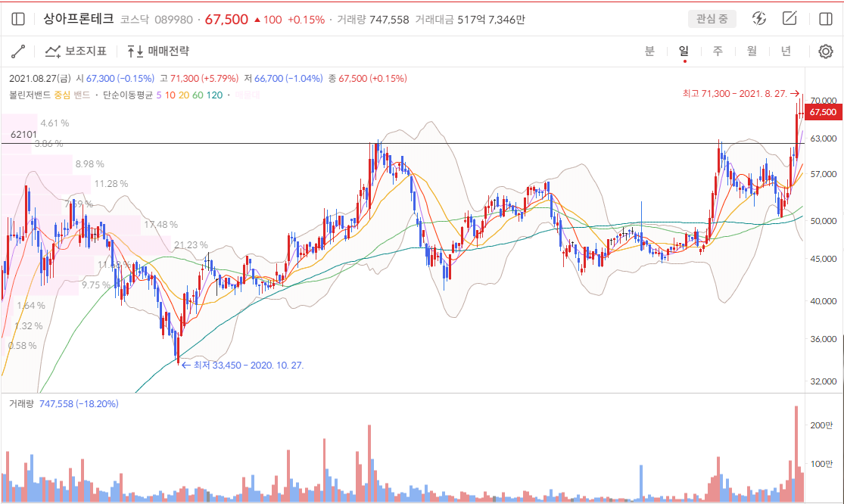Toggle the left sidebar panel icon

tap(17, 20)
